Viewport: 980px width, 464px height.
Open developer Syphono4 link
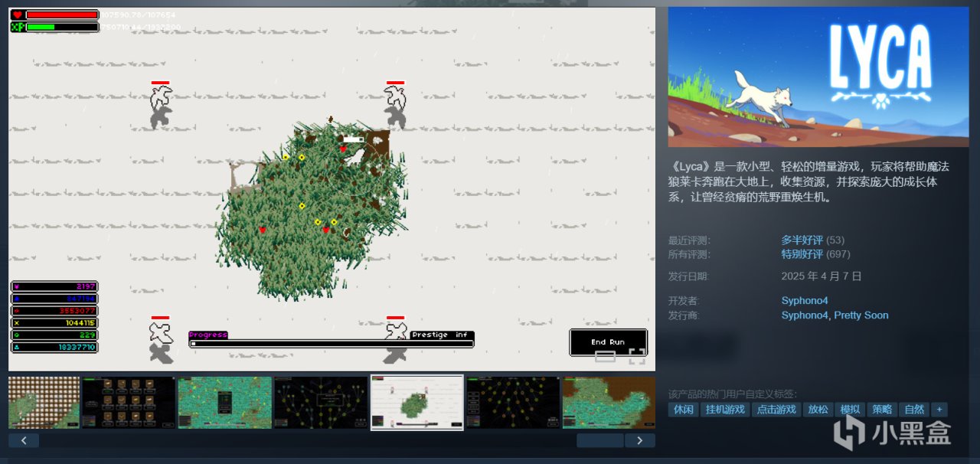(x=805, y=301)
